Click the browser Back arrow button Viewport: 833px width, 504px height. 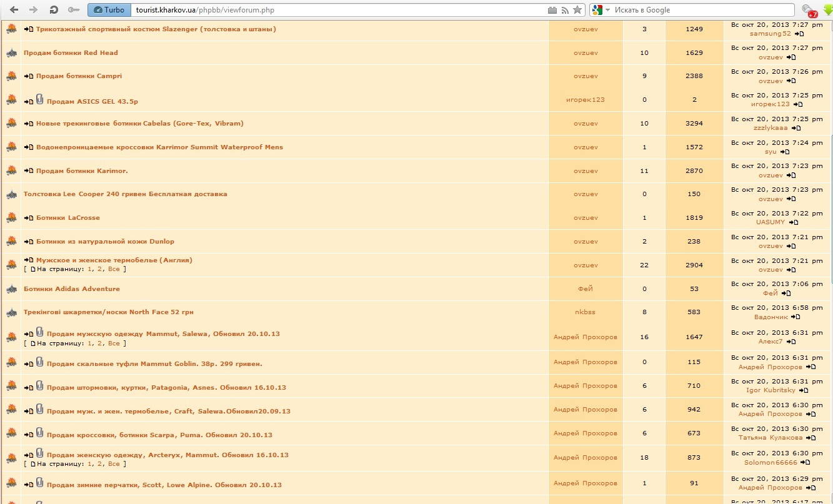[14, 10]
